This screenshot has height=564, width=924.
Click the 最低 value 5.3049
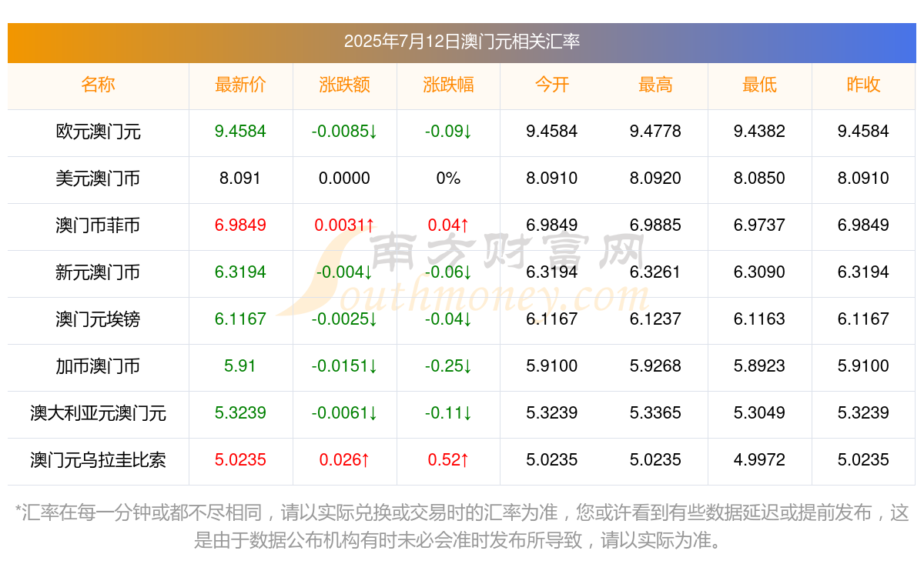pyautogui.click(x=759, y=413)
